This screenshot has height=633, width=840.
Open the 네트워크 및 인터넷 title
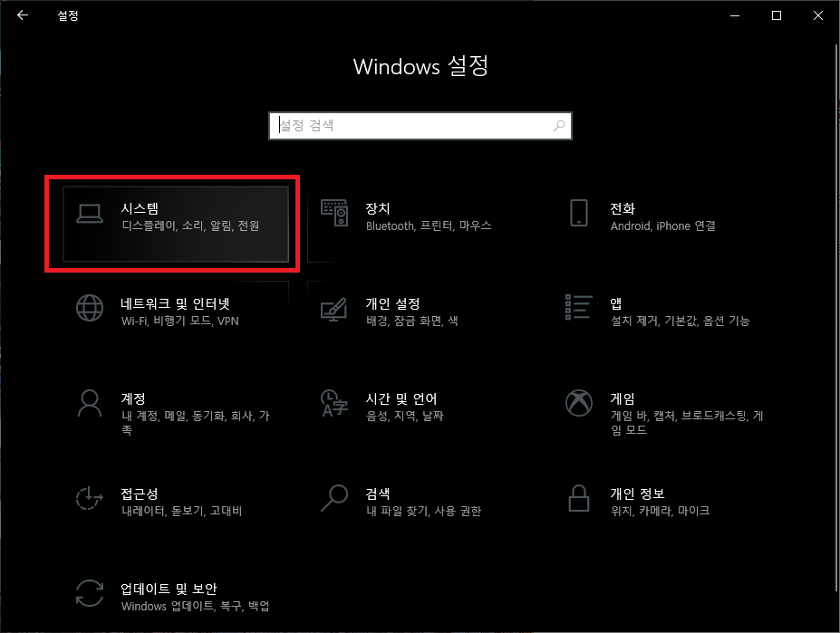pos(175,303)
